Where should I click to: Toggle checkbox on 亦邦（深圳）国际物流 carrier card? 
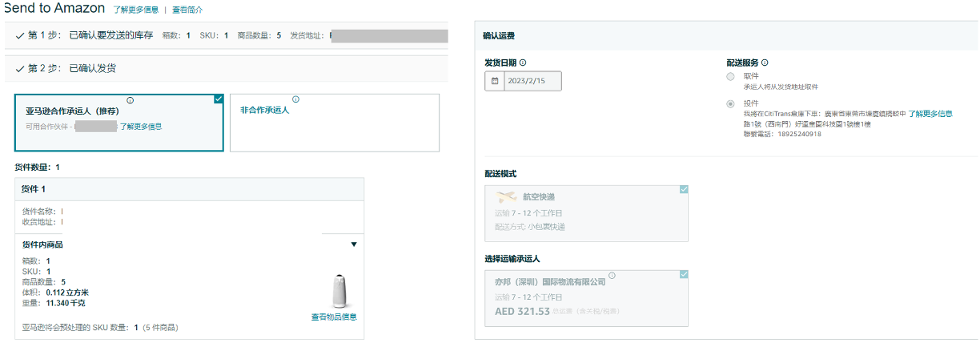683,274
